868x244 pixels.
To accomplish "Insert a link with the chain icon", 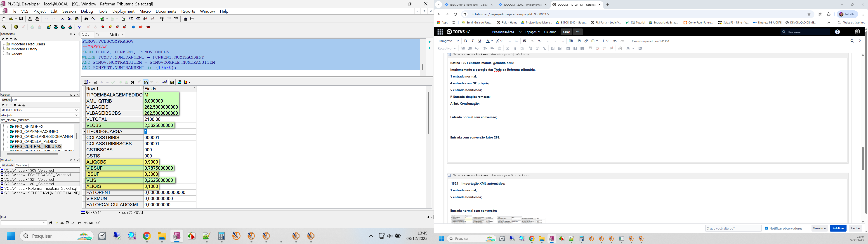I will click(586, 41).
